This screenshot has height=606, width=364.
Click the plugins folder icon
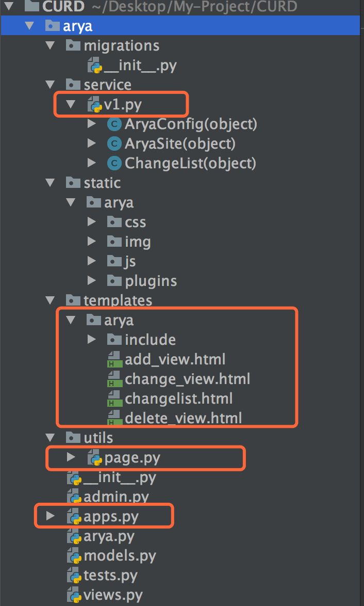(114, 281)
